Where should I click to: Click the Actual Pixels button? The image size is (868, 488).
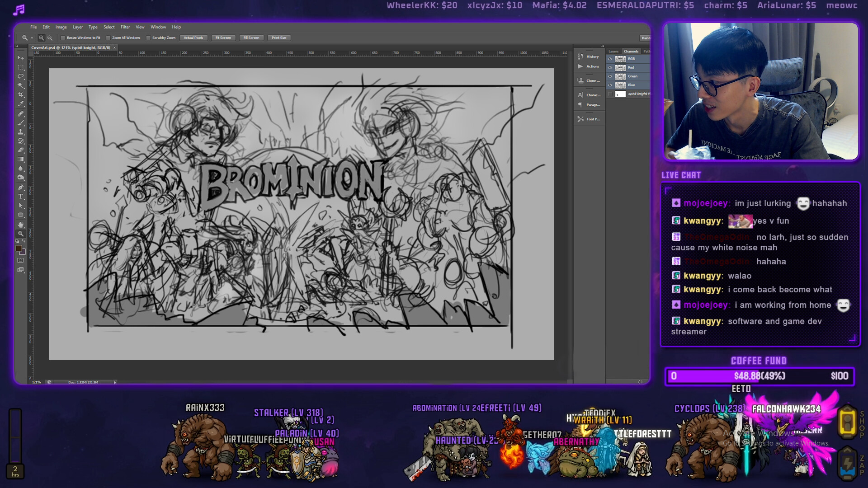(193, 38)
